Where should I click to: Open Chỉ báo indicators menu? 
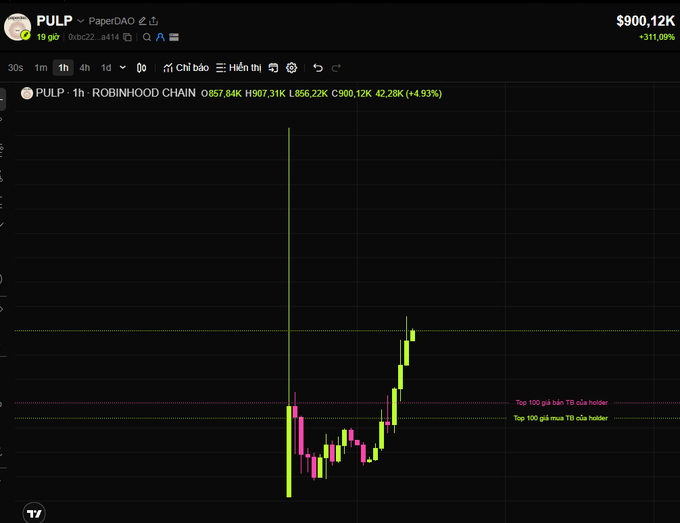click(186, 68)
